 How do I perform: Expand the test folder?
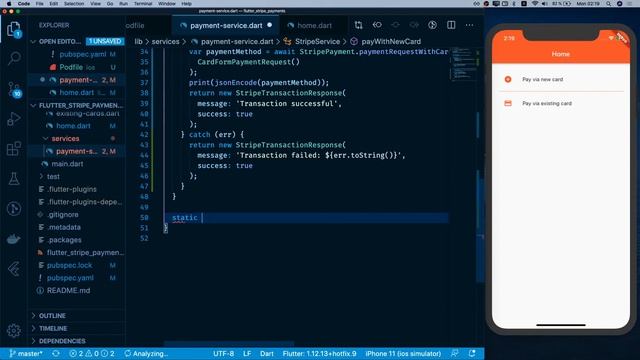(x=41, y=177)
